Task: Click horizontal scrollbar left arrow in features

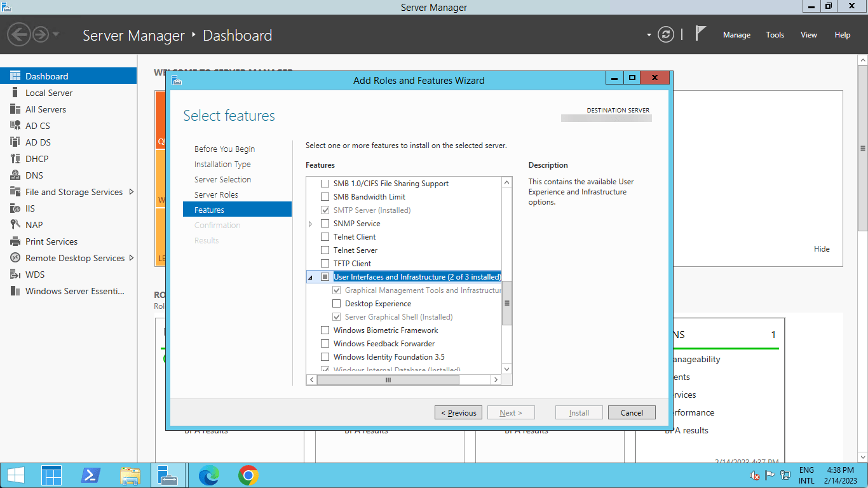Action: coord(311,380)
